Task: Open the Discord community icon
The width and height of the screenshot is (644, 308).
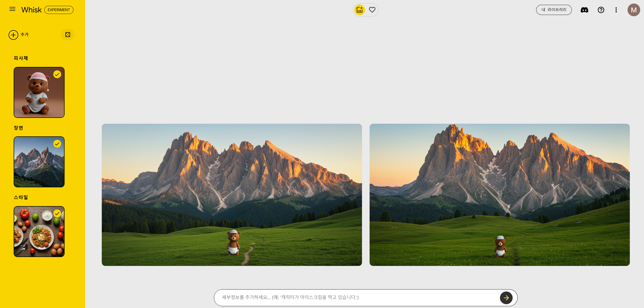Action: click(x=584, y=10)
